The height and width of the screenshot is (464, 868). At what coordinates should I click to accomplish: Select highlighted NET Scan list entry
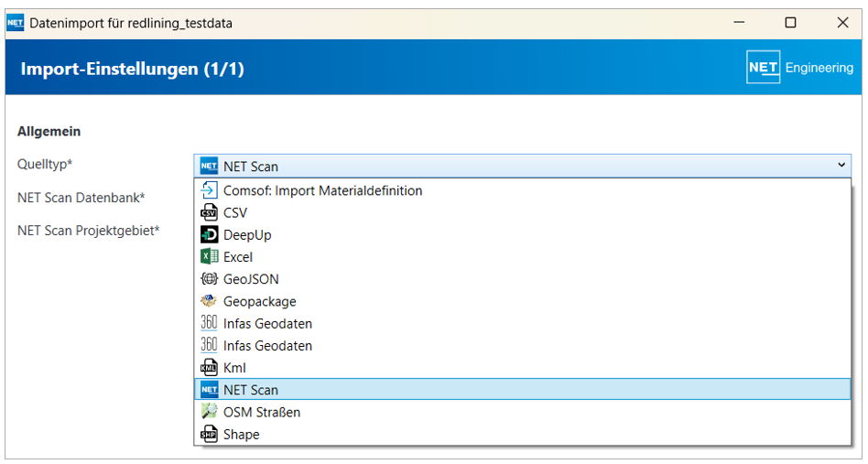[522, 389]
